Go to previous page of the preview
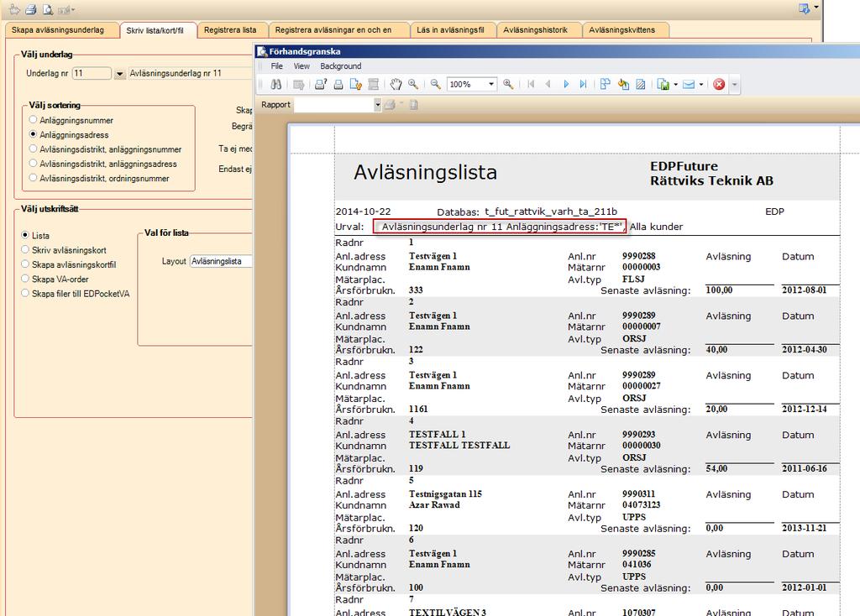The image size is (860, 616). point(548,85)
